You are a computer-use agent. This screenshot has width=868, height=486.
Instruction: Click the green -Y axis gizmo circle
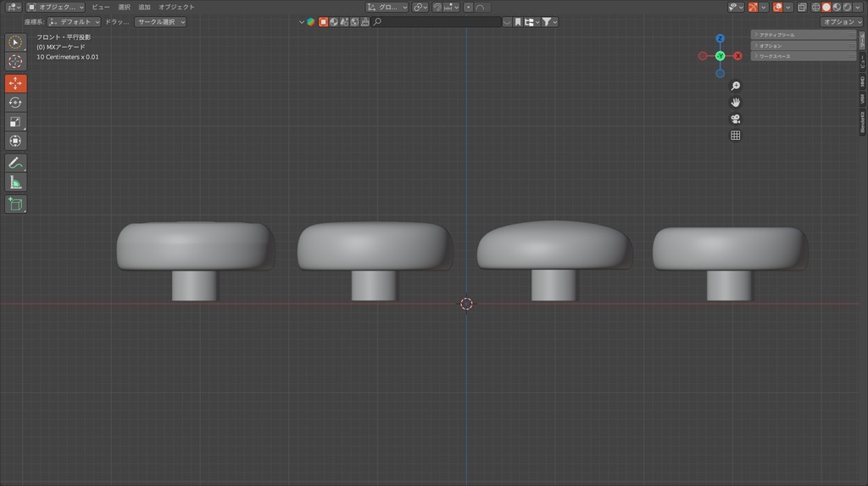tap(720, 56)
